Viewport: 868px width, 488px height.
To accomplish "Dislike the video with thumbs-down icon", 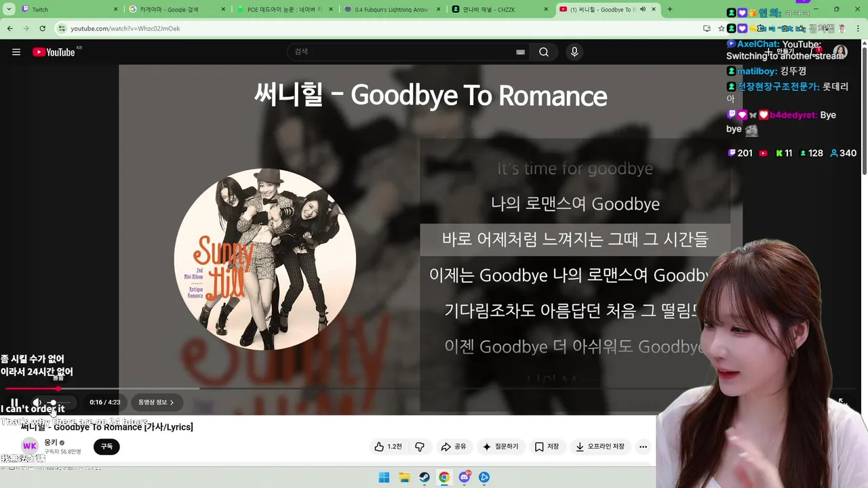I will (x=420, y=447).
